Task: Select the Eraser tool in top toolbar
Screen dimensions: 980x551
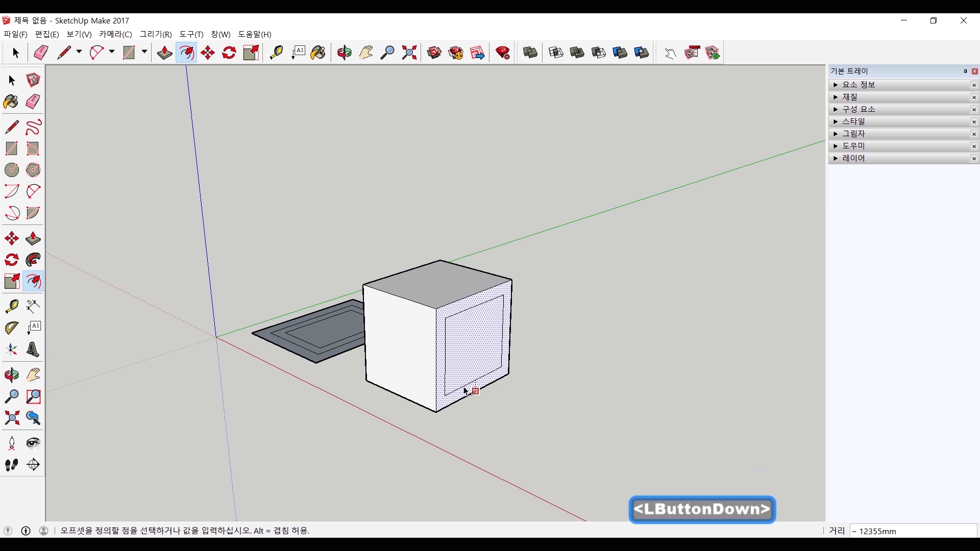Action: pos(41,53)
